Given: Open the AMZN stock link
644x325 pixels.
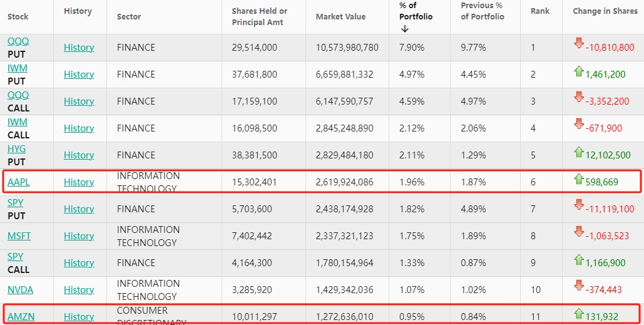Looking at the screenshot, I should [21, 317].
